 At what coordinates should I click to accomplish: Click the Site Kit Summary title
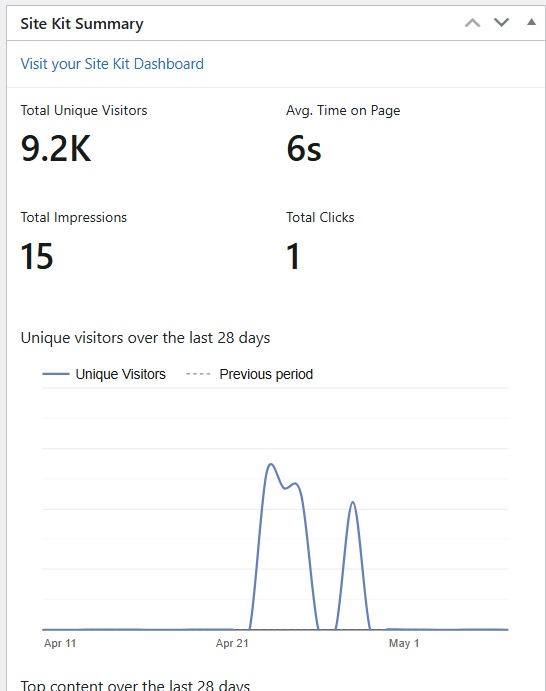(82, 24)
